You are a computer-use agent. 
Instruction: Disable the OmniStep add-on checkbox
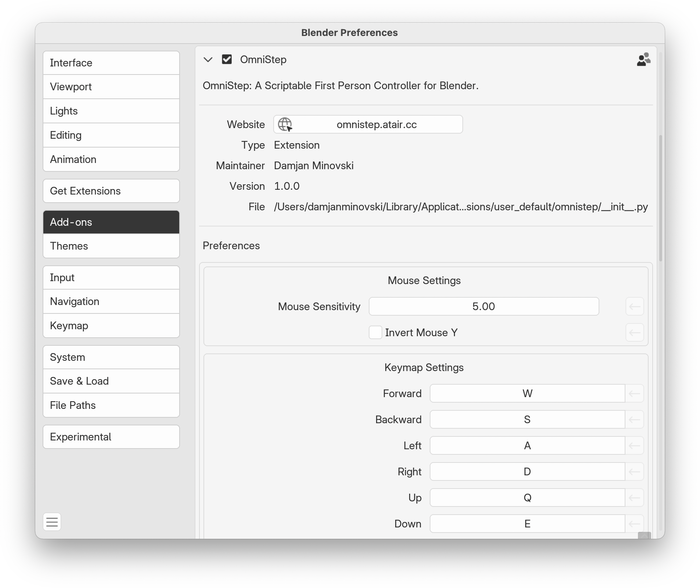(x=227, y=59)
